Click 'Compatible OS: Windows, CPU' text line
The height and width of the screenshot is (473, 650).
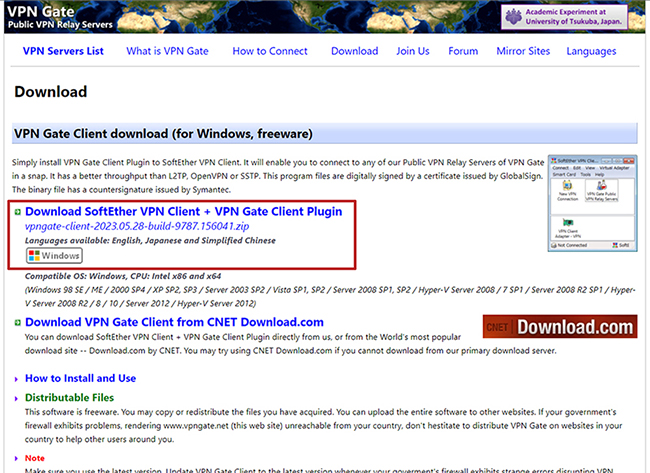(123, 276)
